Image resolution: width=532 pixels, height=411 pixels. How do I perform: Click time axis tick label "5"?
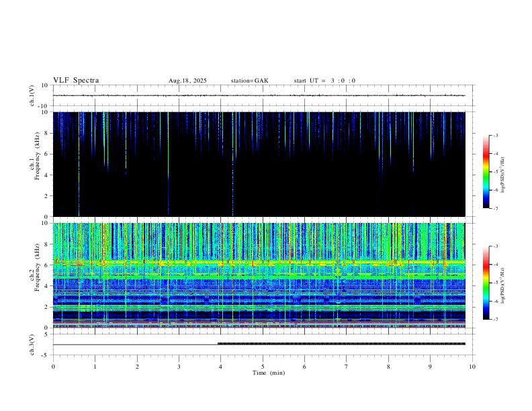[263, 367]
